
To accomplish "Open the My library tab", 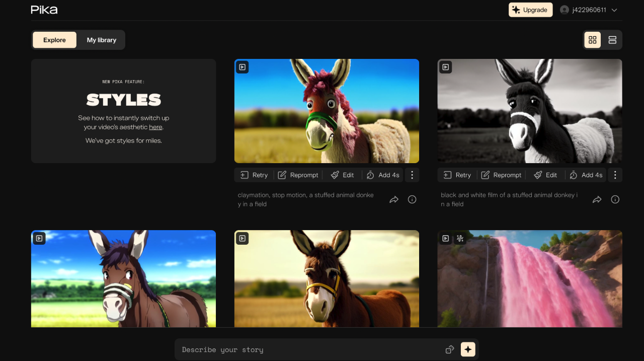I will (x=101, y=40).
